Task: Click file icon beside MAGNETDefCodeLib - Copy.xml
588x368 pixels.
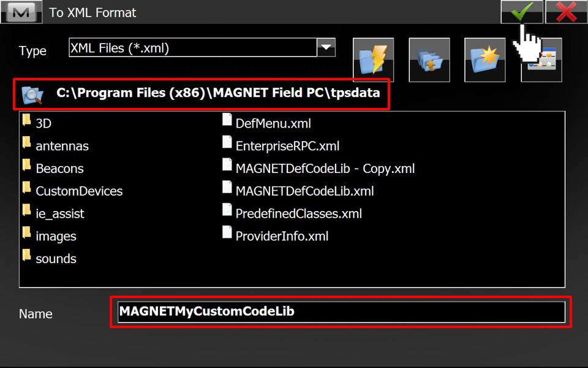Action: coord(227,164)
